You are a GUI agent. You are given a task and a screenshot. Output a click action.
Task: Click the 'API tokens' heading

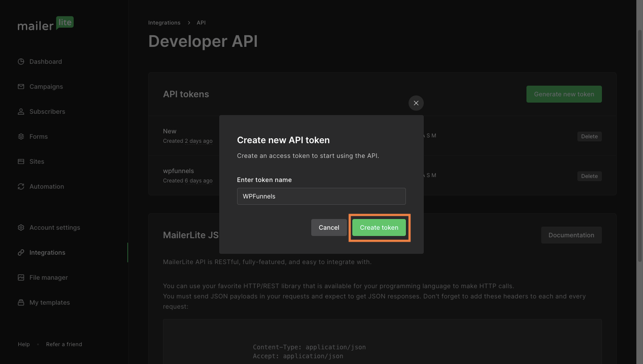(186, 94)
